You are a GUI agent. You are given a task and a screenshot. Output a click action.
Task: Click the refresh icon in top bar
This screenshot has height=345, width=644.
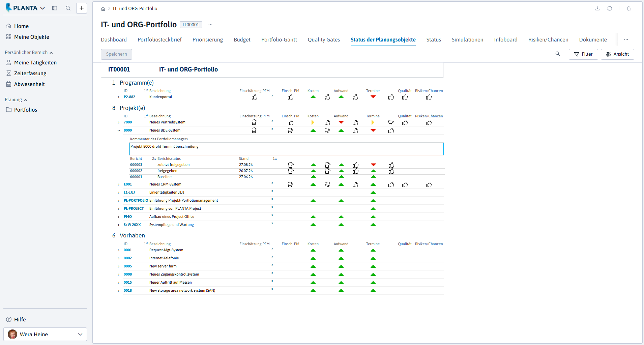pyautogui.click(x=610, y=8)
